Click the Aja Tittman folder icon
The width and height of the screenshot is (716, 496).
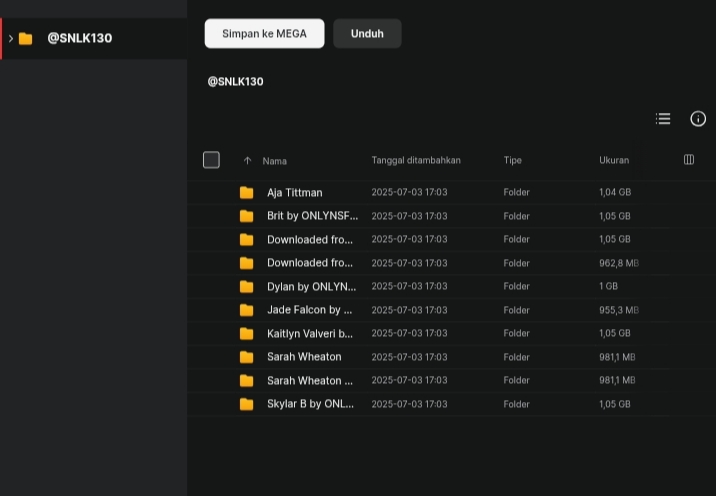click(247, 193)
